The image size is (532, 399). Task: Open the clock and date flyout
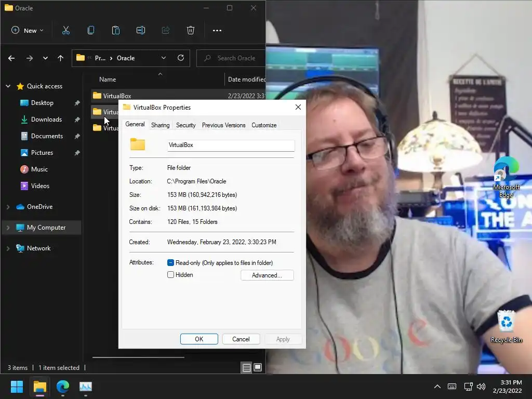pyautogui.click(x=508, y=387)
